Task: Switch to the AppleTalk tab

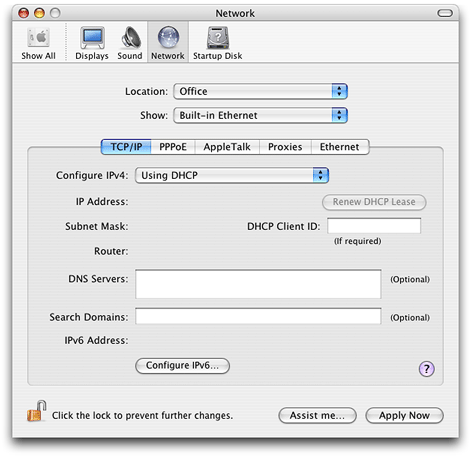Action: click(227, 147)
